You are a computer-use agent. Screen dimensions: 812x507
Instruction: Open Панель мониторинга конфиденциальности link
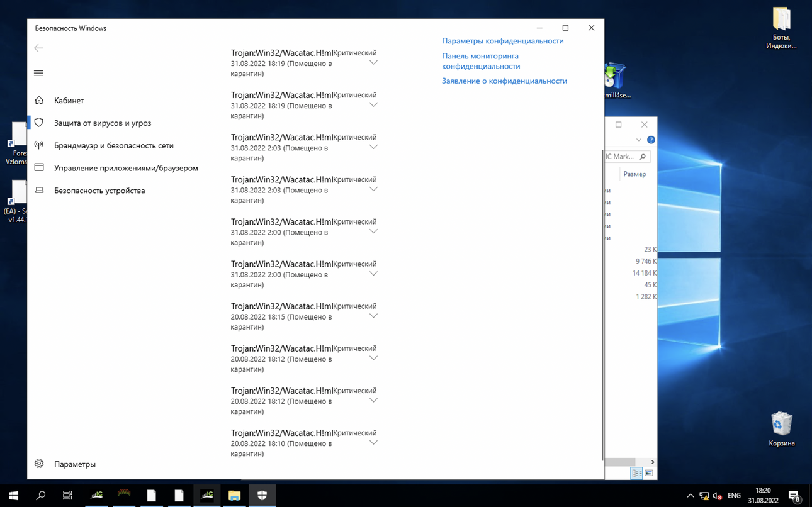pos(481,61)
